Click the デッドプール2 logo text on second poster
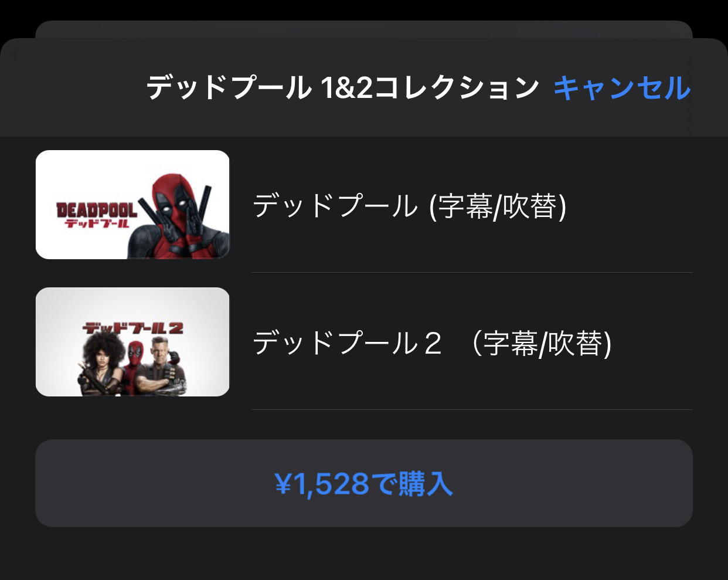 (x=132, y=328)
